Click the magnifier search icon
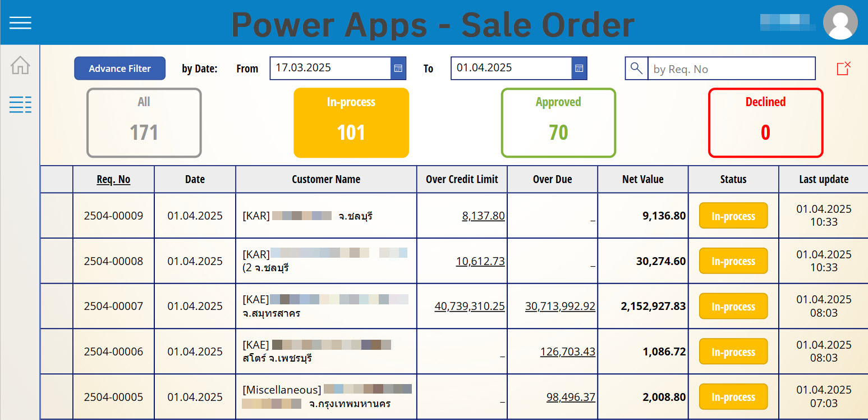Viewport: 868px width, 420px height. [636, 69]
